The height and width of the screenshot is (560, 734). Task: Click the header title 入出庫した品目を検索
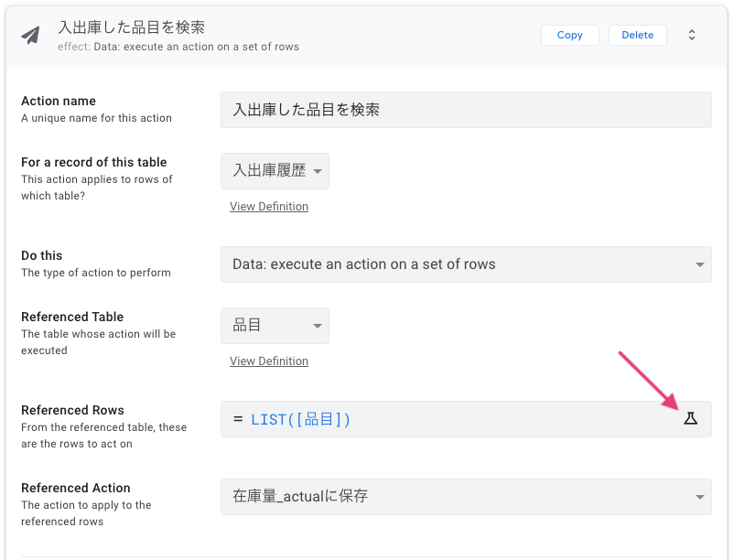click(131, 27)
